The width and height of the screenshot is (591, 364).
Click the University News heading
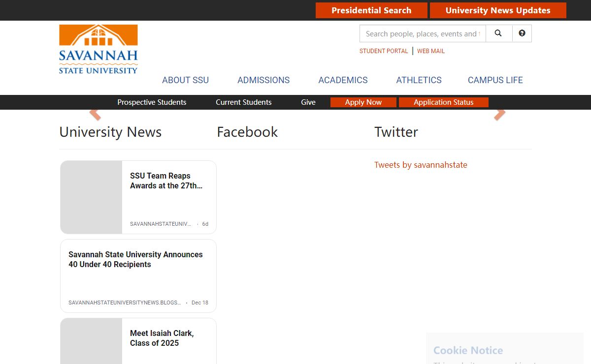(110, 132)
